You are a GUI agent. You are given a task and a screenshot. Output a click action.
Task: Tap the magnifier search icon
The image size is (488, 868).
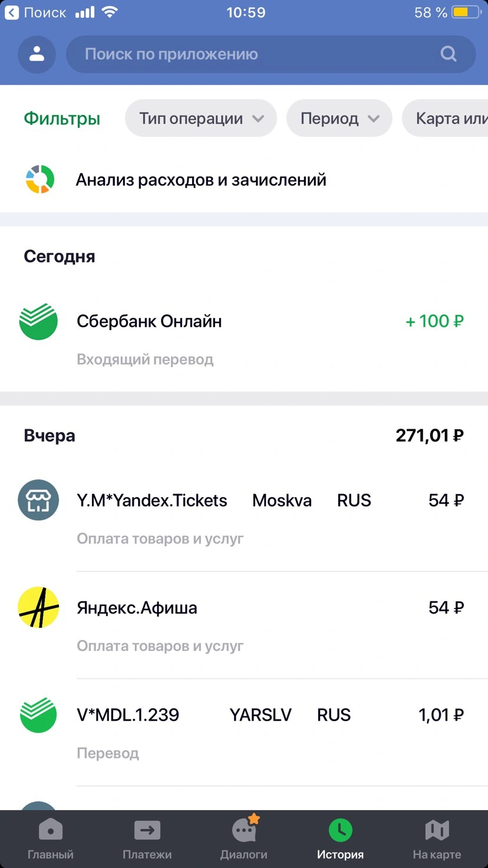449,54
